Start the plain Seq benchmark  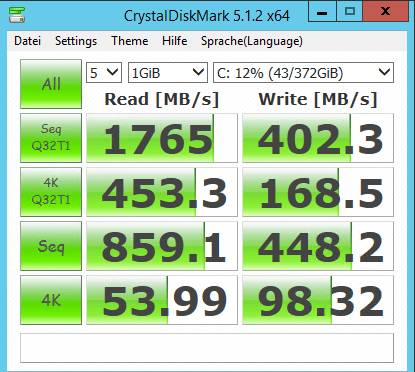pos(51,246)
